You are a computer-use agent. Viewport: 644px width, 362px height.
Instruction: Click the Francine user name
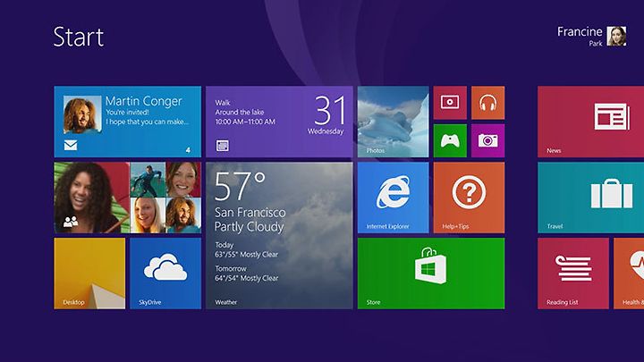pyautogui.click(x=580, y=31)
